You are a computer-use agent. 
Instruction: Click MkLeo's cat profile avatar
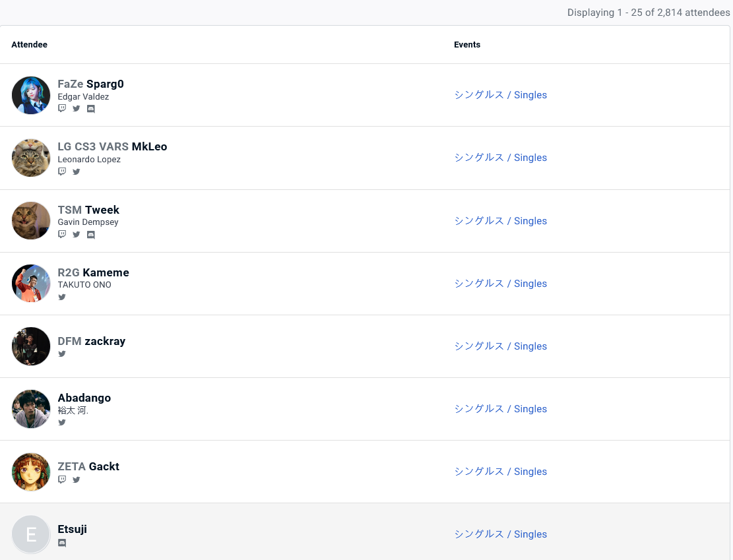31,158
